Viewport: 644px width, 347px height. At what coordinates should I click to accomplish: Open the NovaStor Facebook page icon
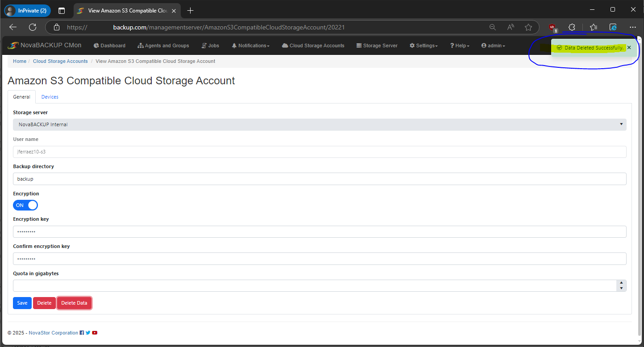coord(82,333)
